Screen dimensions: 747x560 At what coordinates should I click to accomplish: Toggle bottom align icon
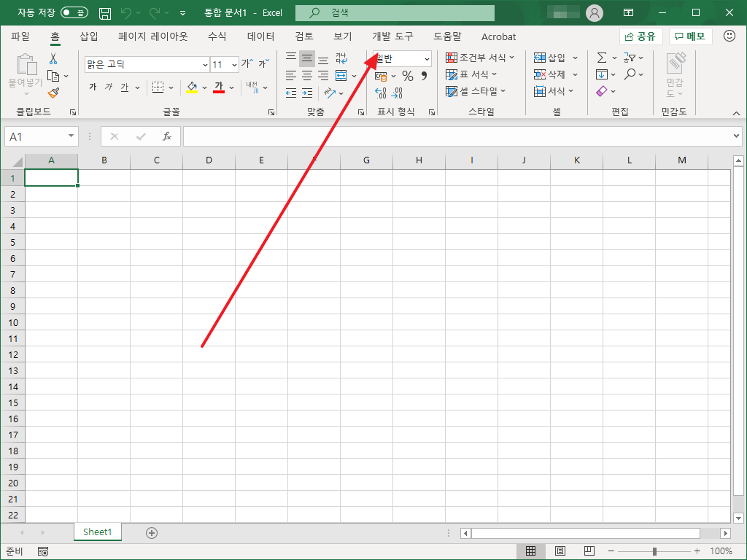(x=323, y=59)
